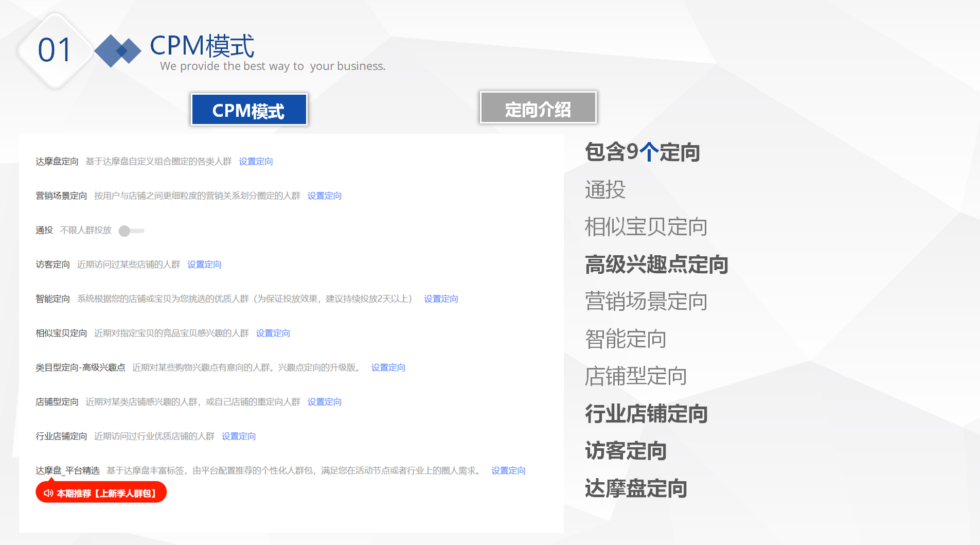Click bold 高级兴趣点定向 in right list
This screenshot has width=980, height=545.
point(656,265)
